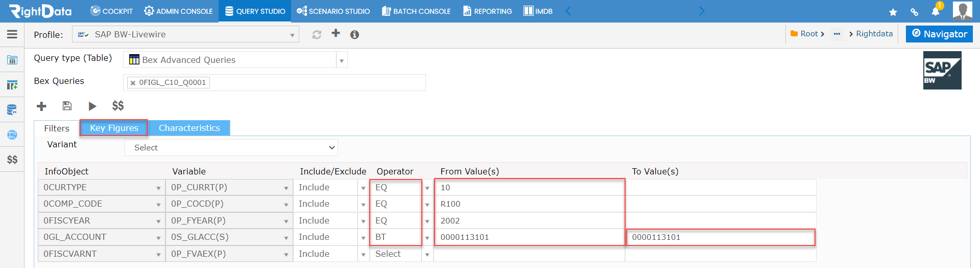Open the 0COMP_CODE InfoObject dropdown
Image resolution: width=980 pixels, height=268 pixels.
102,204
